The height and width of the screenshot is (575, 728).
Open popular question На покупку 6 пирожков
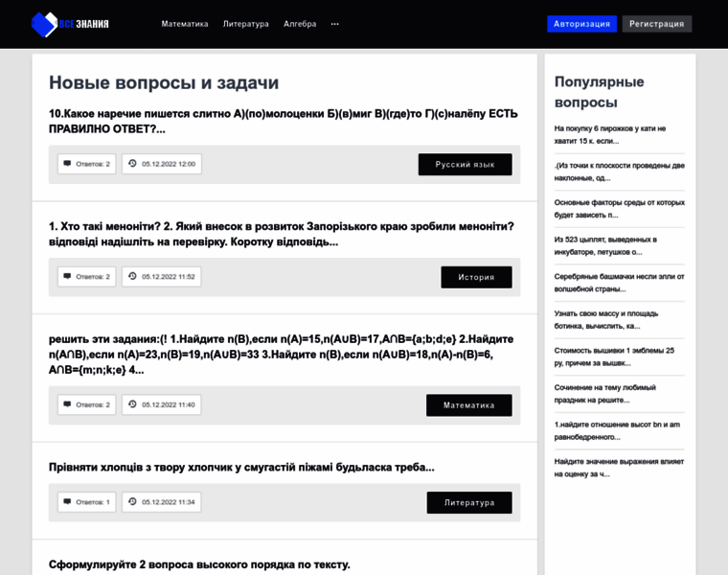click(610, 135)
